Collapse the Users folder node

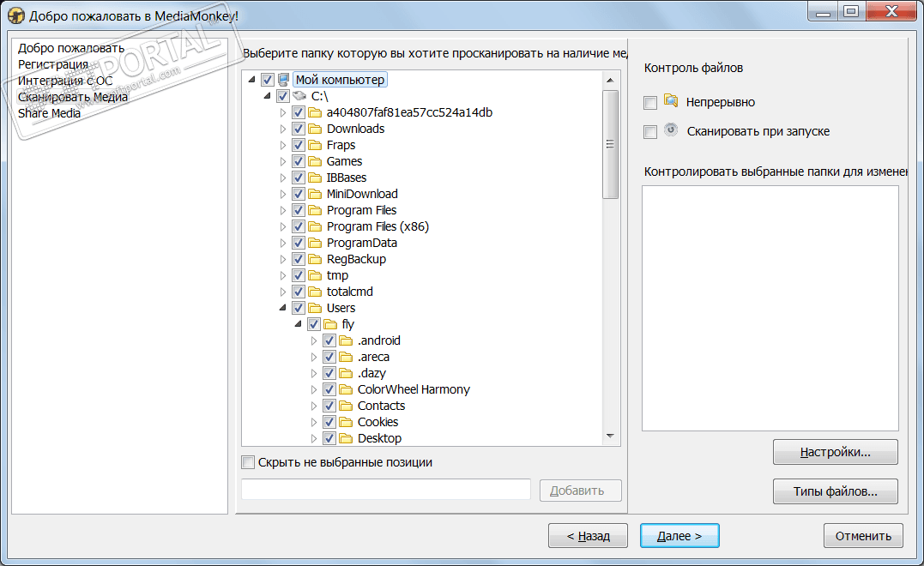coord(283,308)
